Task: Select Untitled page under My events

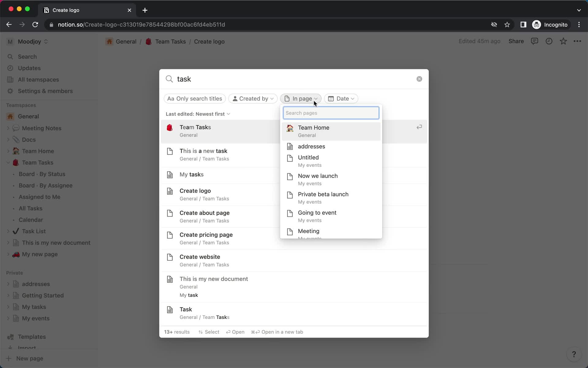Action: (331, 161)
